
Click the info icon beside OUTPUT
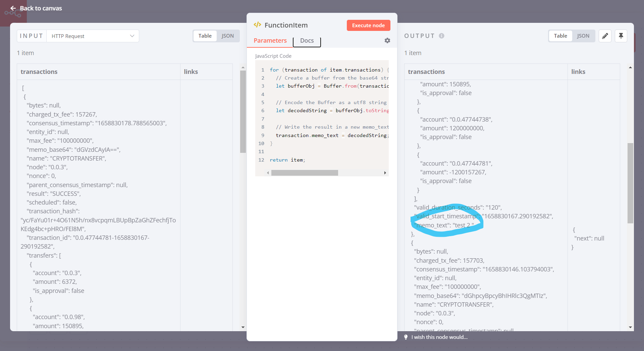[442, 36]
